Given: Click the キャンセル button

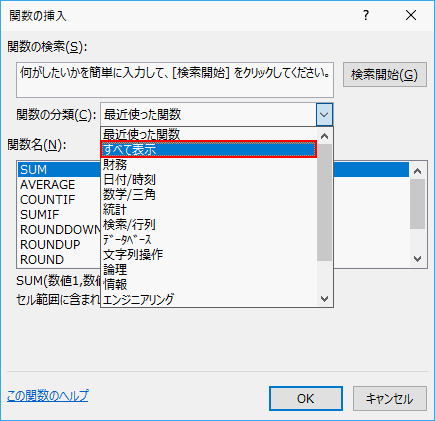Looking at the screenshot, I should point(390,399).
